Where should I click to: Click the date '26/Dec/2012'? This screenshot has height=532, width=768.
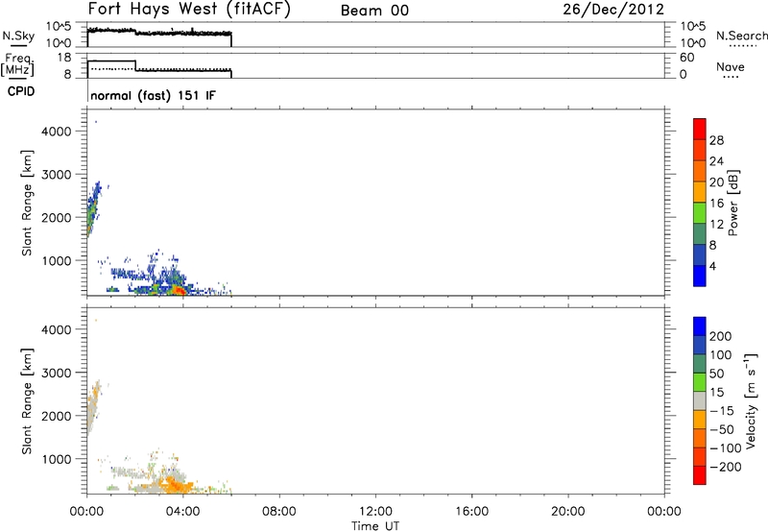(613, 10)
